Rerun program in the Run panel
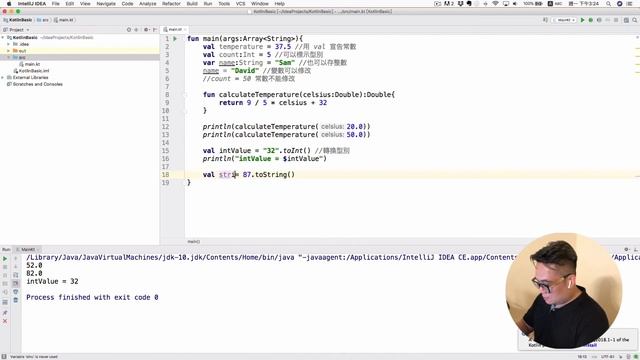Screen dimensions: 640x360 point(5,259)
